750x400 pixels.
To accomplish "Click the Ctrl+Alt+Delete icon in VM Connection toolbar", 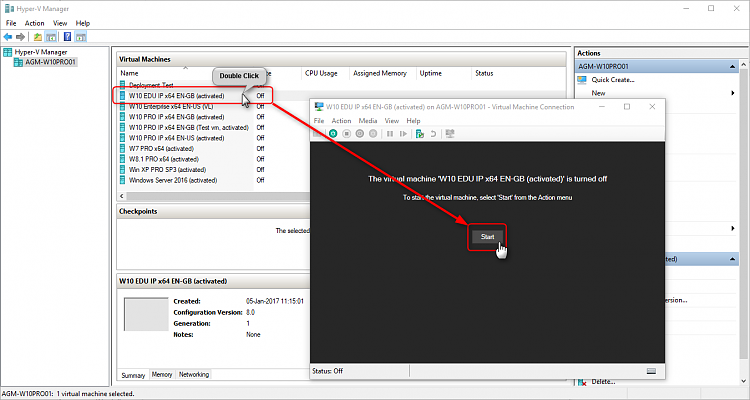I will [x=318, y=134].
